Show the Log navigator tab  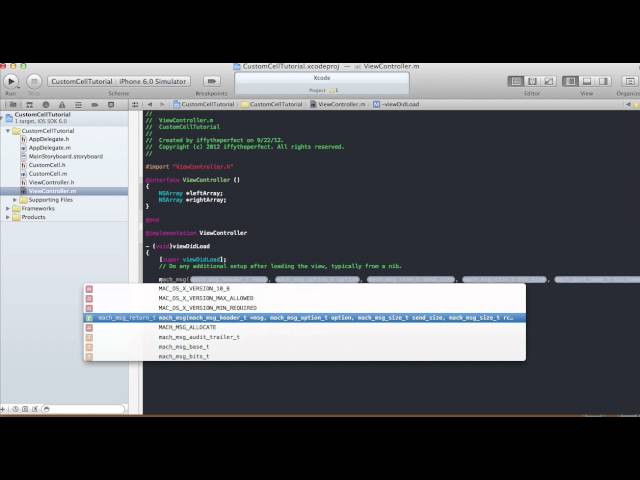(x=111, y=104)
